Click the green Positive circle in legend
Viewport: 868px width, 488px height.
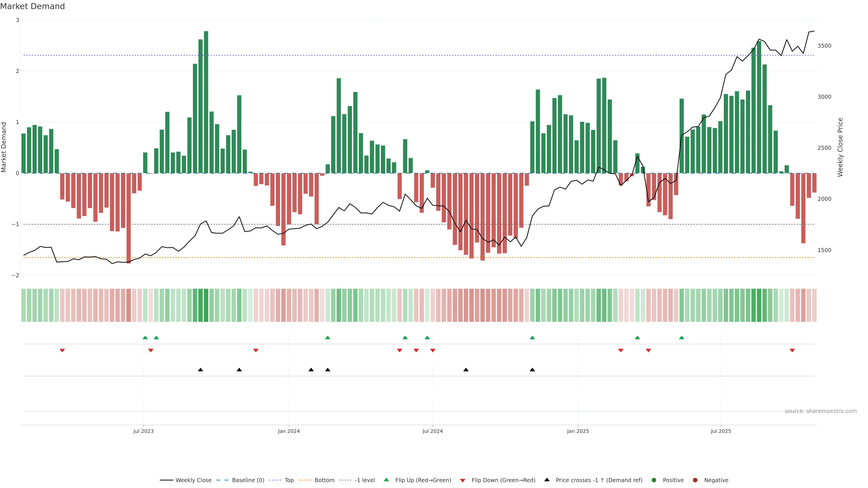coord(654,480)
